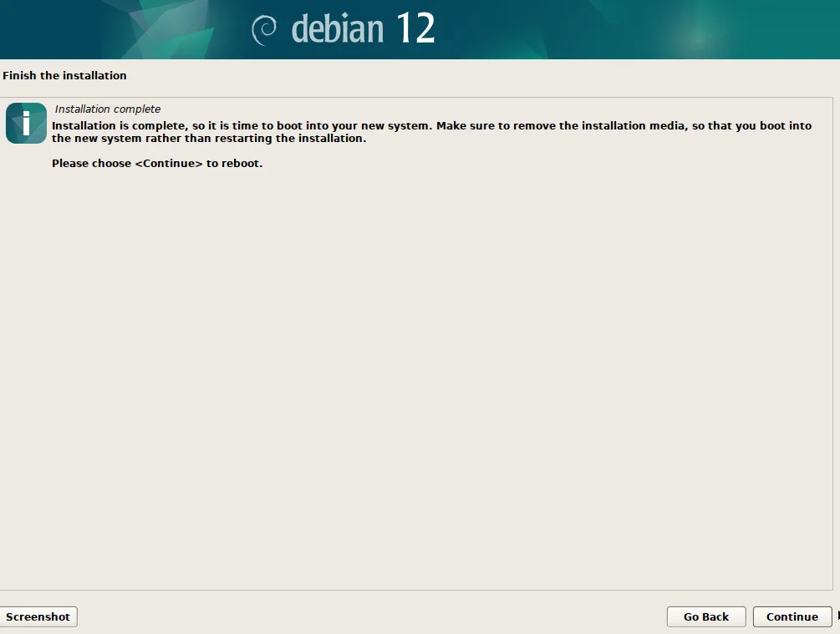Click the italic "Installation complete" title
The image size is (840, 634).
coord(108,109)
